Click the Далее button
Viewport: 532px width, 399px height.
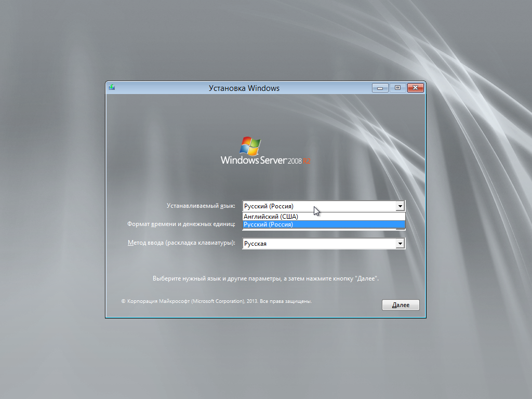(x=401, y=304)
